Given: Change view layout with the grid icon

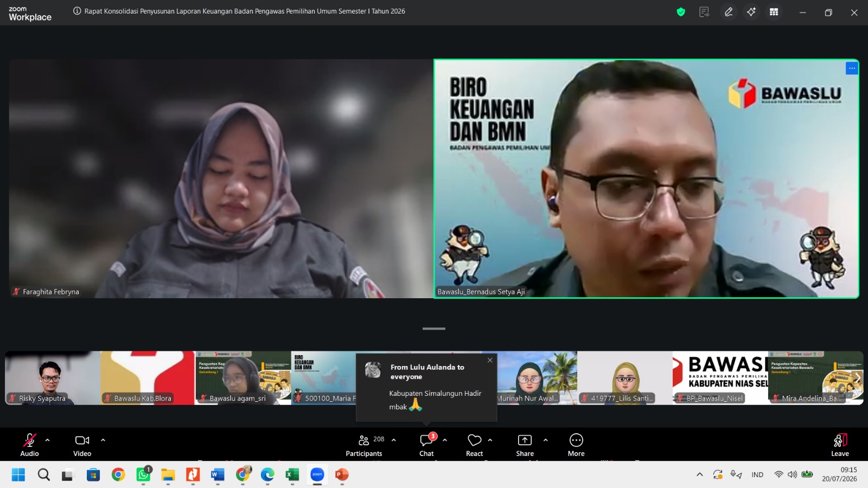Looking at the screenshot, I should [774, 12].
